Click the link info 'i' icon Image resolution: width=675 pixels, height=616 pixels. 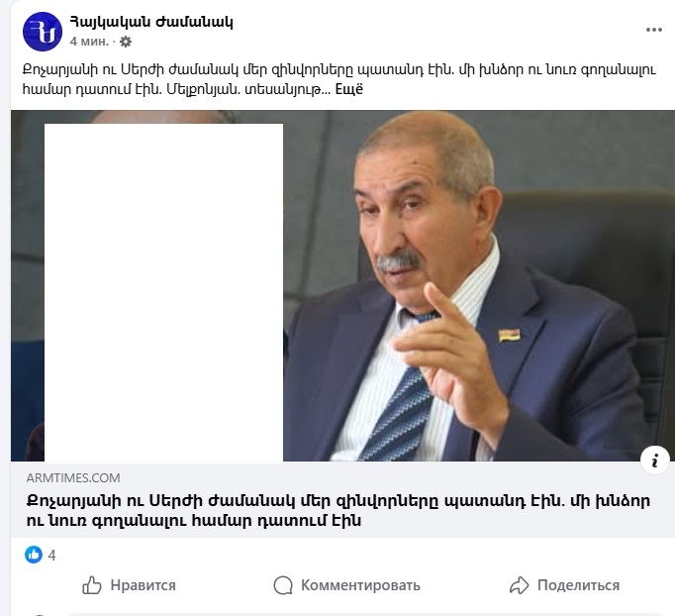coord(655,461)
